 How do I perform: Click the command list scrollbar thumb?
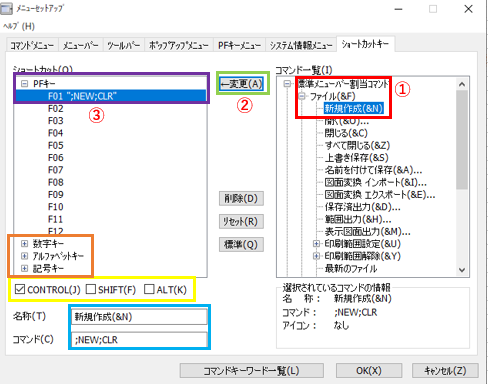coord(462,140)
